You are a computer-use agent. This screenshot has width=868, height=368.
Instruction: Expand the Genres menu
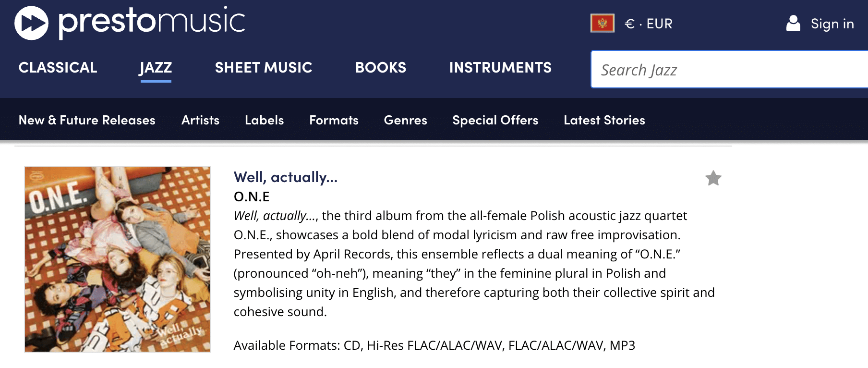[405, 120]
